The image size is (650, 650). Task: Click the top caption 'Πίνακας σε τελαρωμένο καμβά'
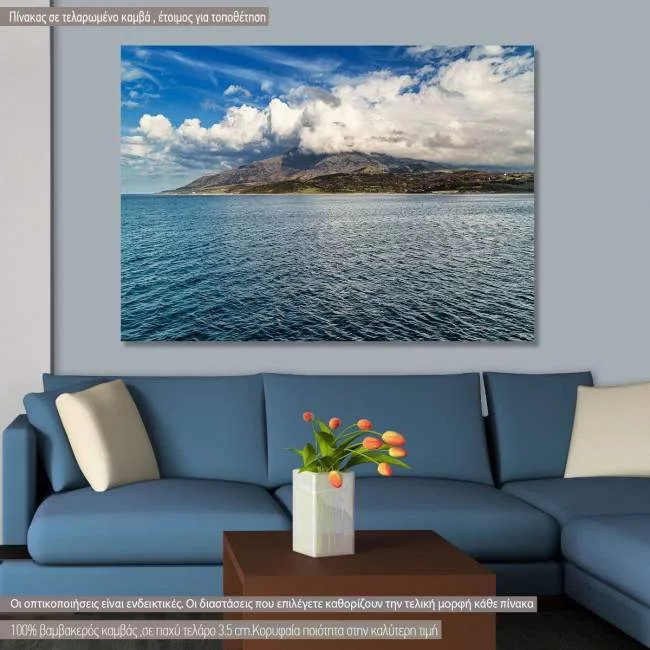135,16
